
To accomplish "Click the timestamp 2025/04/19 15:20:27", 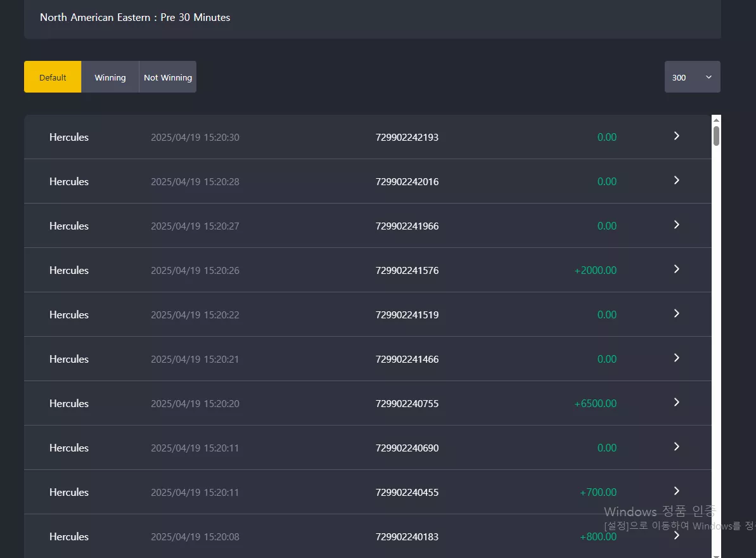I will (195, 226).
